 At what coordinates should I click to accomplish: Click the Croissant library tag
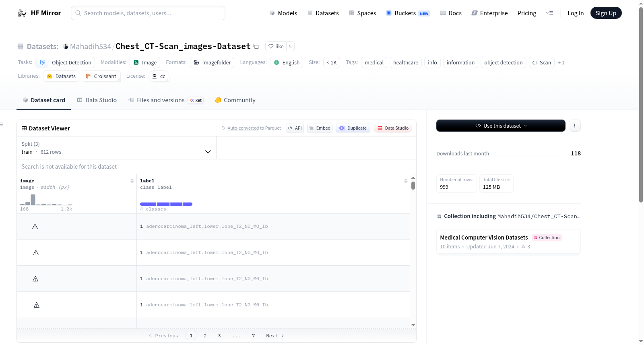tap(101, 76)
